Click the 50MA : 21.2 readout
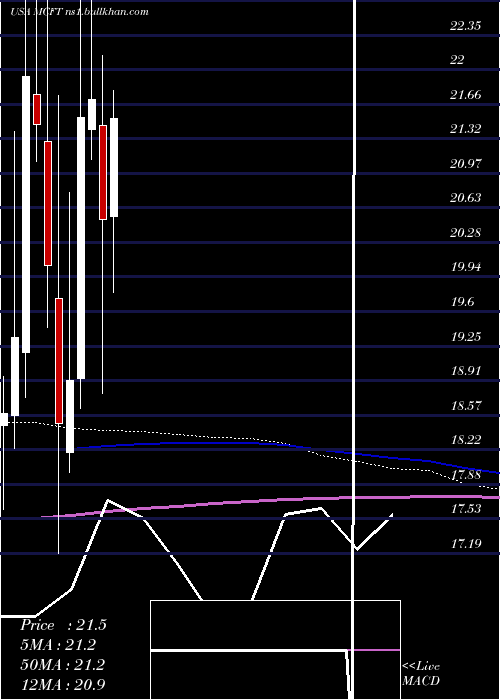The height and width of the screenshot is (700, 500). click(62, 664)
